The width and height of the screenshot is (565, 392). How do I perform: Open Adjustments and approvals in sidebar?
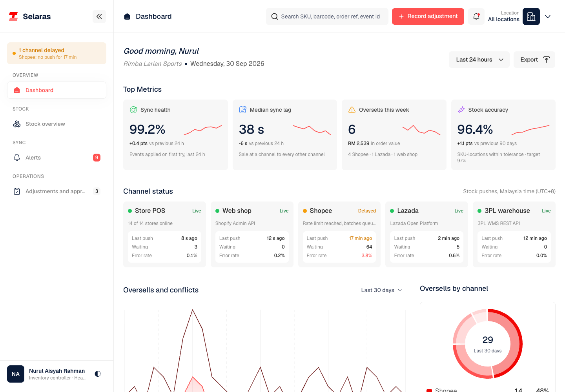pyautogui.click(x=56, y=191)
